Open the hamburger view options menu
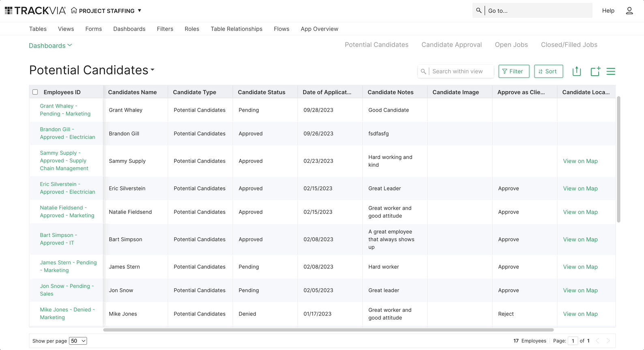This screenshot has width=644, height=350. coord(611,71)
